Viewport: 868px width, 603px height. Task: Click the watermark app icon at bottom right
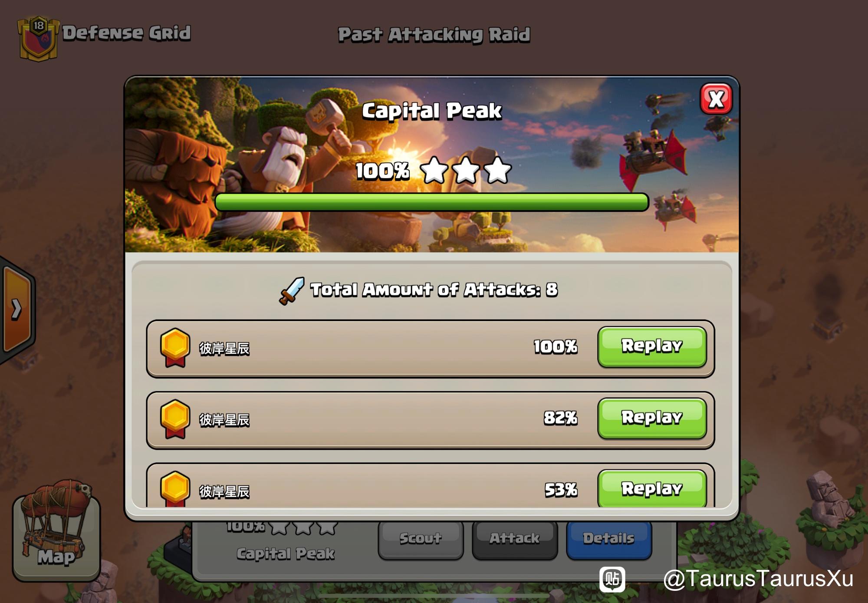(x=612, y=579)
